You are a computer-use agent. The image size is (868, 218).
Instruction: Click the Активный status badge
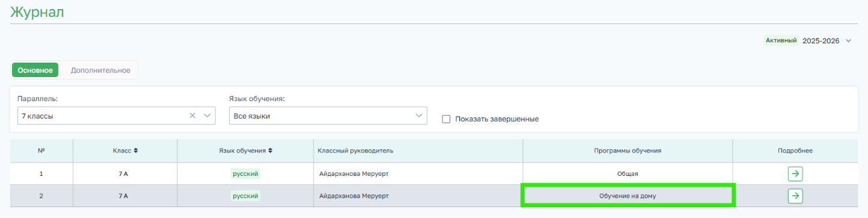(x=781, y=40)
